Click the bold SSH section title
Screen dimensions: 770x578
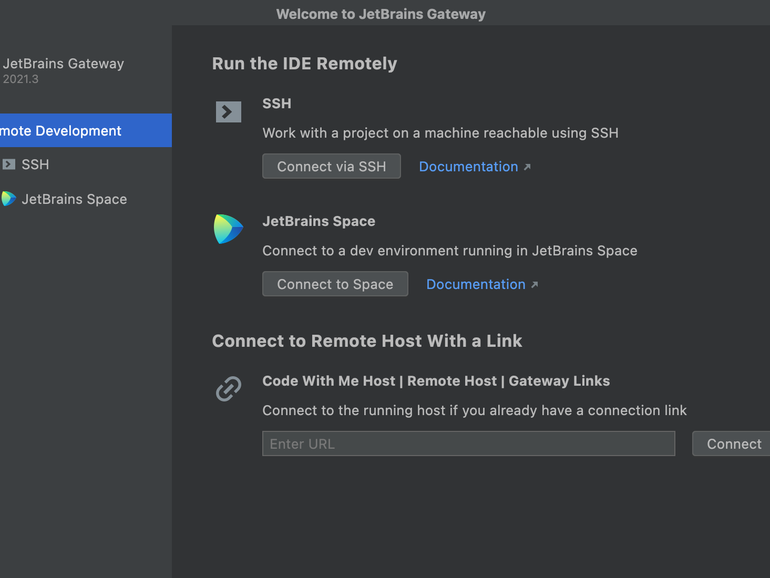pos(276,103)
